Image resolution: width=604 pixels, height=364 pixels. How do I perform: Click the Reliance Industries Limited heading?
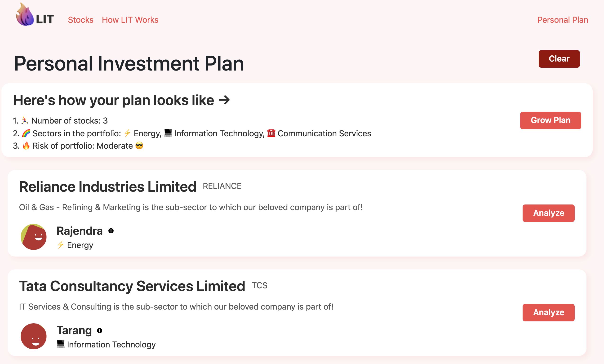click(108, 187)
